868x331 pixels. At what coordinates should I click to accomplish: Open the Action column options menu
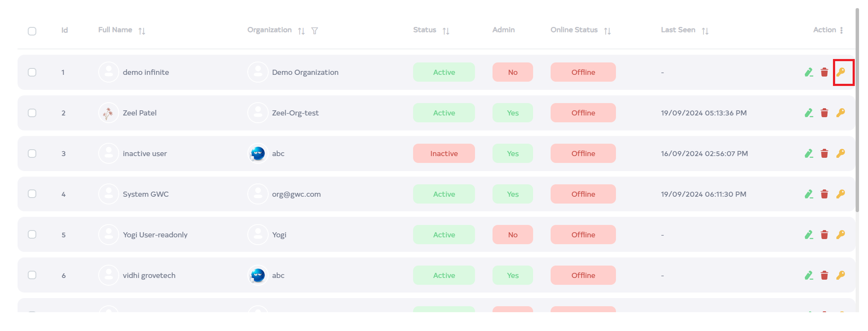pos(841,30)
